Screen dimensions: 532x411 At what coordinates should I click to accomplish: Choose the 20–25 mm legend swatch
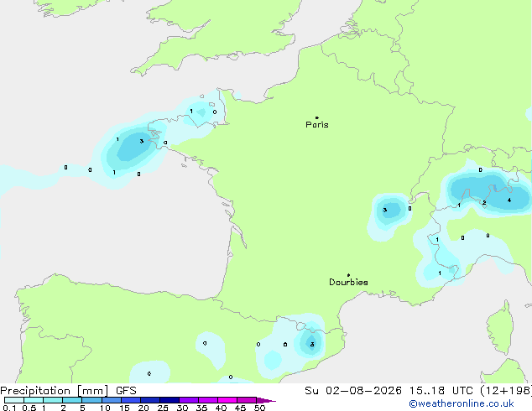tap(149, 400)
